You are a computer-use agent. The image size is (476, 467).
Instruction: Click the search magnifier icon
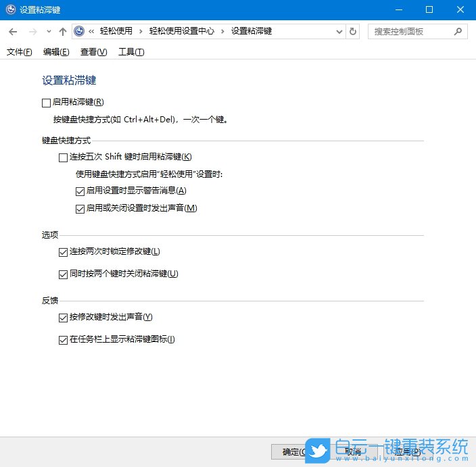(x=458, y=31)
